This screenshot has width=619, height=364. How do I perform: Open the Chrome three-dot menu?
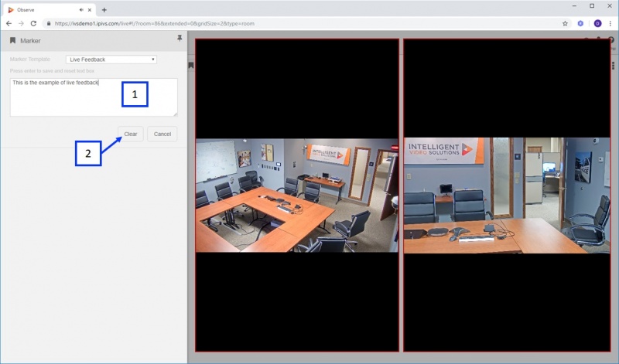[x=610, y=24]
